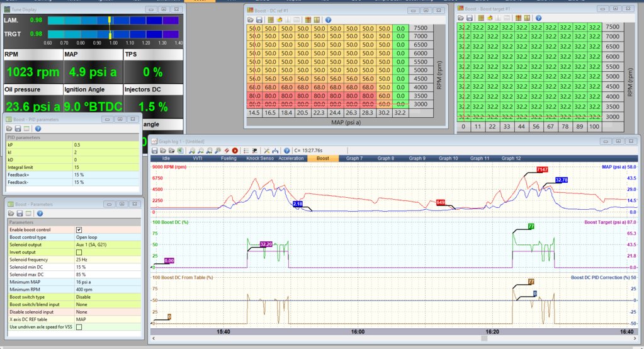Edit the Minimum MAP value 16 psi a
644x349 pixels.
pos(108,282)
